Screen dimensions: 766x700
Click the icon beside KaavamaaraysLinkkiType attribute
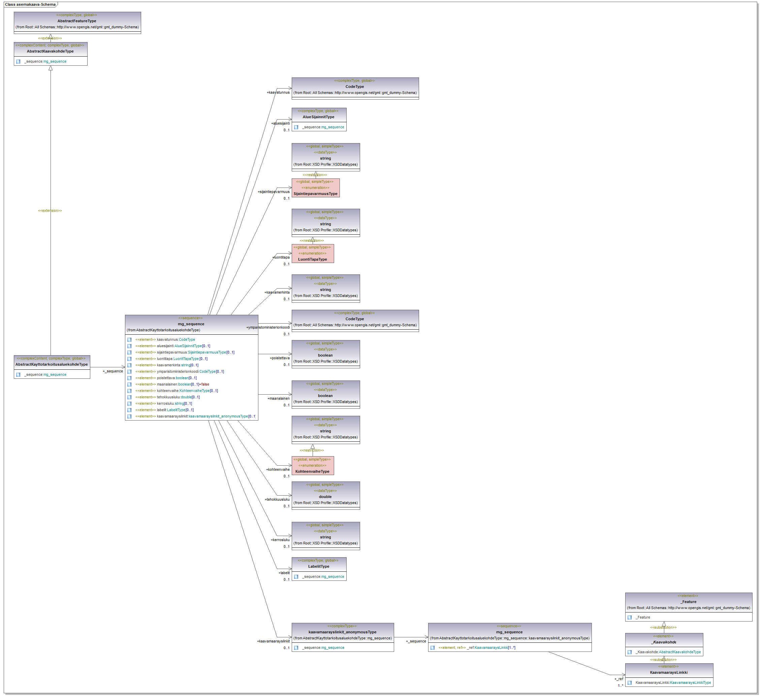pos(630,682)
